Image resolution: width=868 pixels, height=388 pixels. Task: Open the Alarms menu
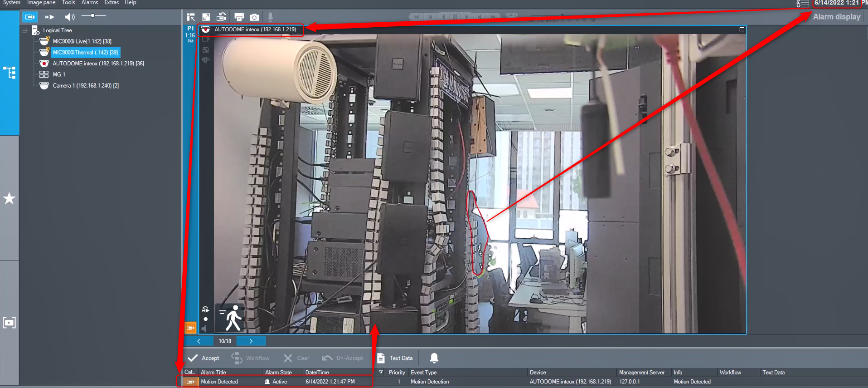(x=90, y=3)
